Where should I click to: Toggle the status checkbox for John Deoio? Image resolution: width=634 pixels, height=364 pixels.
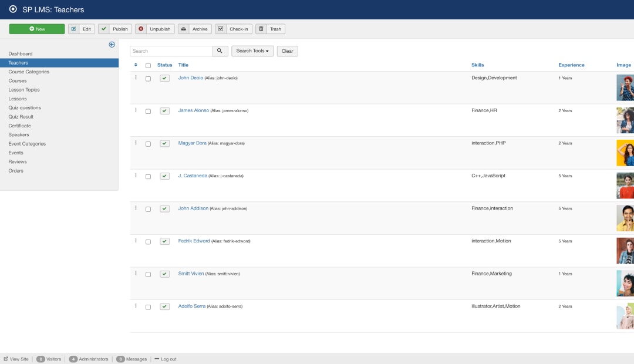click(164, 77)
